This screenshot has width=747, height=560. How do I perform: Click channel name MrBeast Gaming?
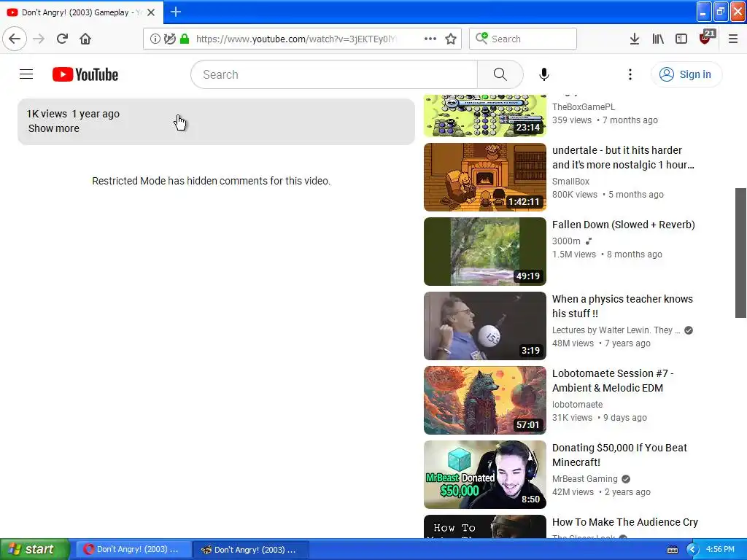coord(584,479)
